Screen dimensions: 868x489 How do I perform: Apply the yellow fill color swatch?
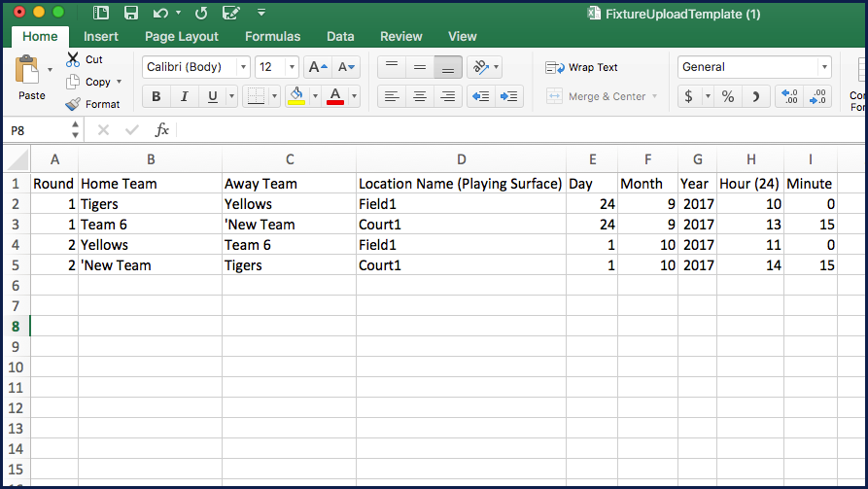tap(295, 96)
